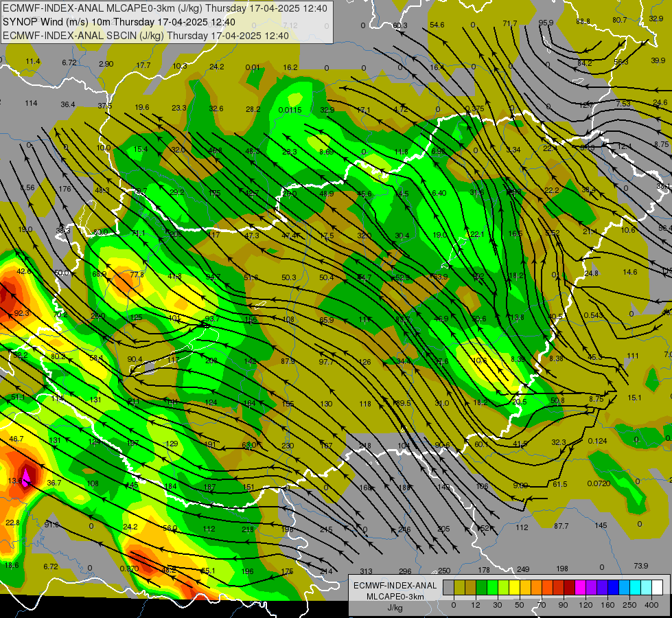Click the legend tick label '70'
Screen dimensions: 672x618
[542, 605]
